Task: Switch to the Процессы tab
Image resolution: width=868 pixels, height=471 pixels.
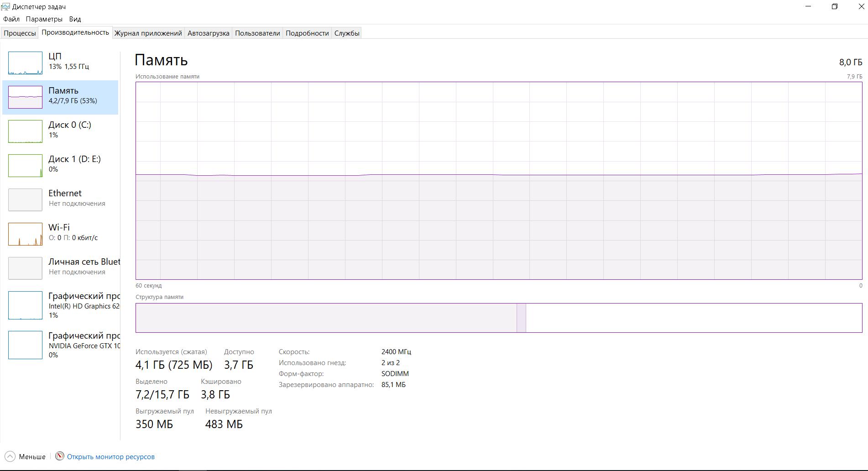Action: pyautogui.click(x=20, y=33)
